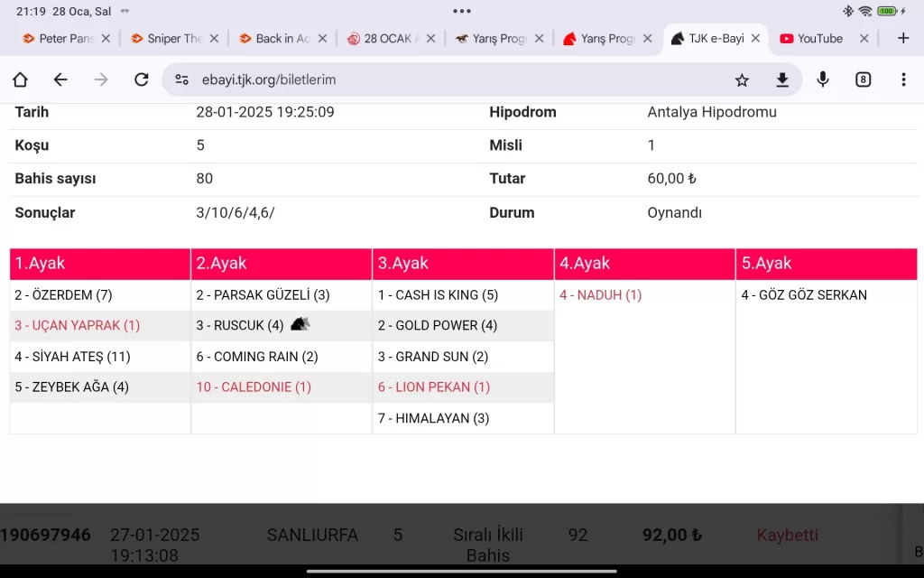The image size is (924, 578).
Task: Go back with the back arrow
Action: [60, 79]
